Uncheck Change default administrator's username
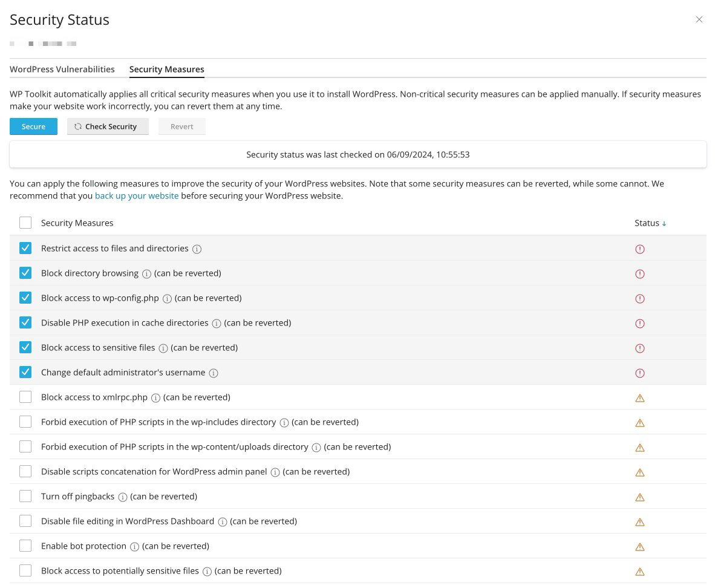Viewport: 715px width, 588px height. (25, 372)
